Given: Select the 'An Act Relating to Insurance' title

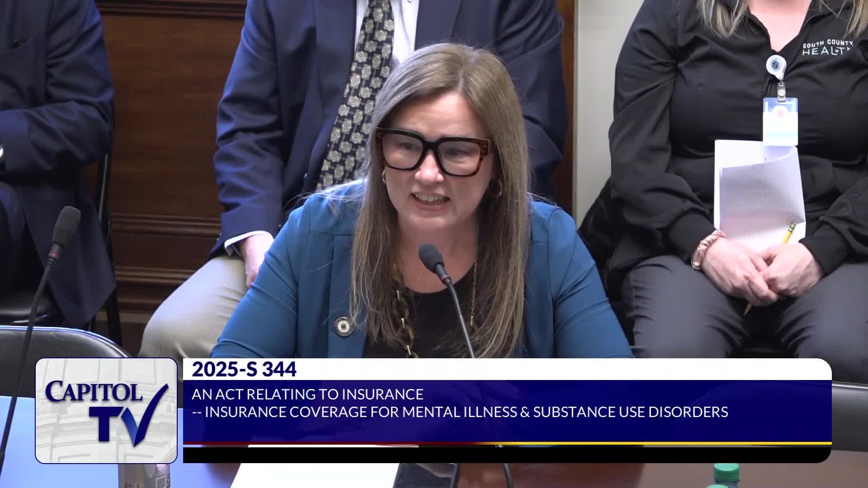Looking at the screenshot, I should tap(307, 394).
